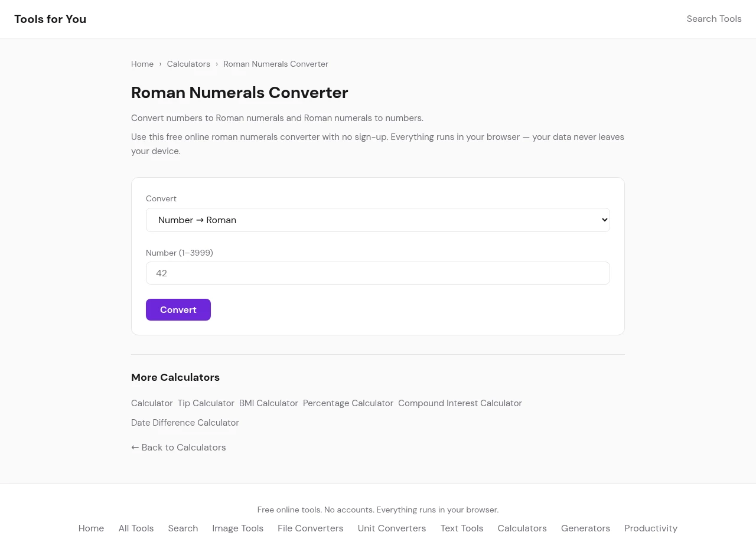Open the BMI Calculator link
Image resolution: width=756 pixels, height=555 pixels.
click(268, 403)
